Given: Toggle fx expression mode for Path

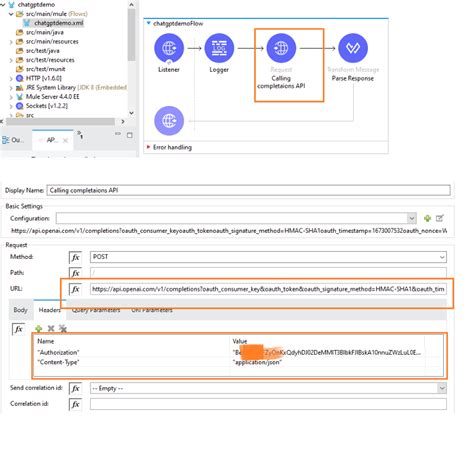Looking at the screenshot, I should point(75,273).
